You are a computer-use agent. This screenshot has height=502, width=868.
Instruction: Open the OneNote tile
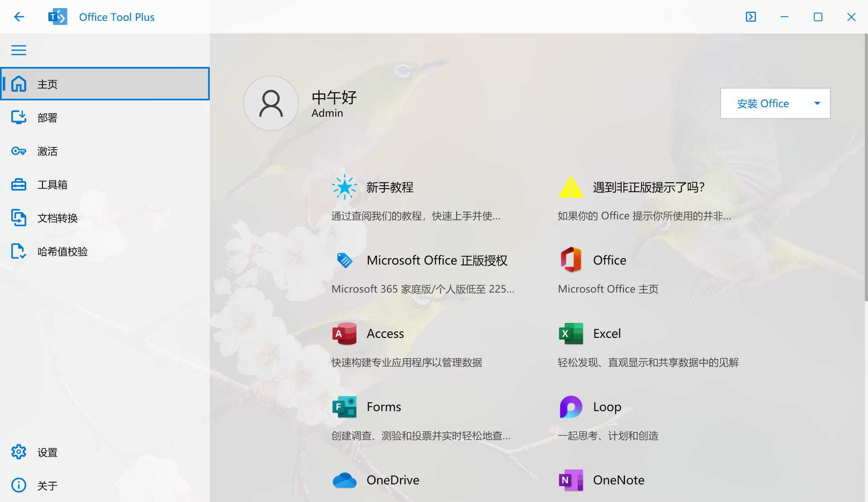[x=618, y=480]
